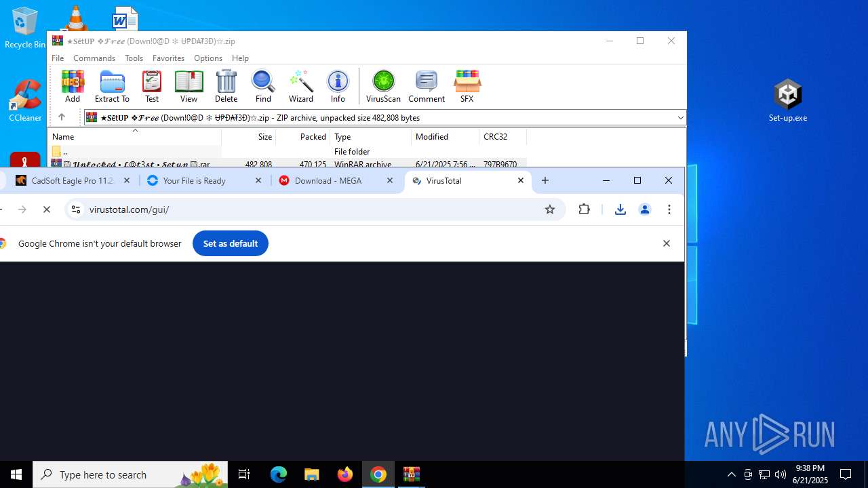Viewport: 868px width, 488px height.
Task: Open Chrome three-dot menu
Action: (669, 209)
